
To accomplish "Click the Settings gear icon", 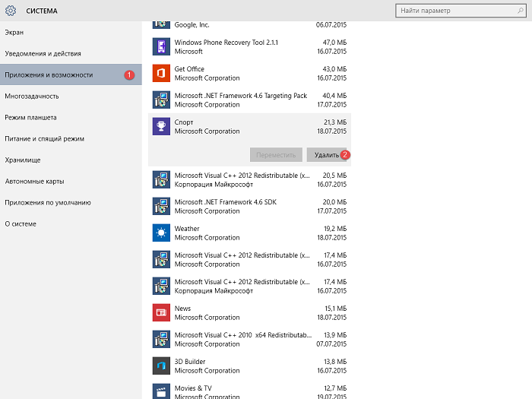I will pos(11,11).
